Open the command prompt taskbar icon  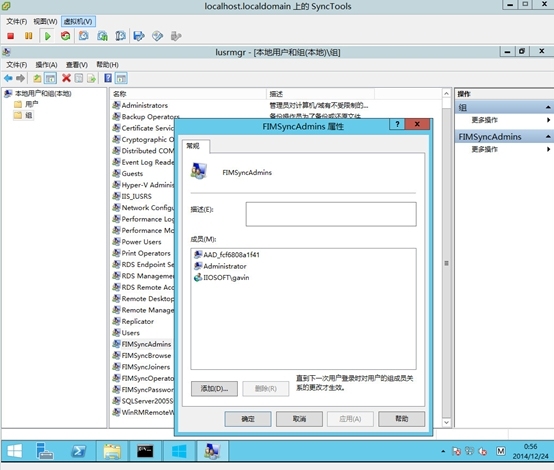tap(145, 451)
